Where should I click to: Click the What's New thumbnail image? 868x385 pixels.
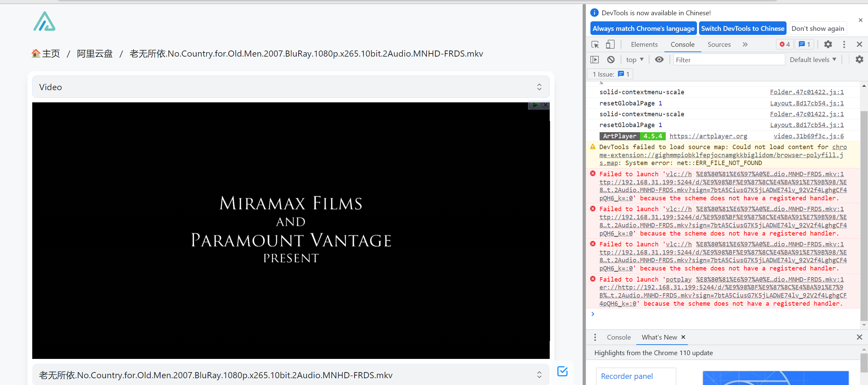click(775, 378)
